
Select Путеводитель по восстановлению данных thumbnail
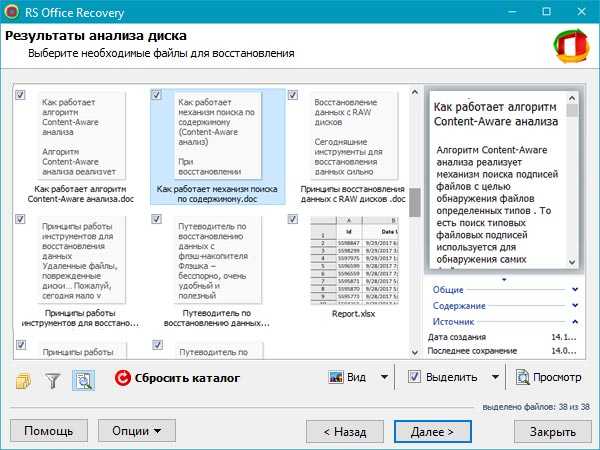tap(218, 260)
